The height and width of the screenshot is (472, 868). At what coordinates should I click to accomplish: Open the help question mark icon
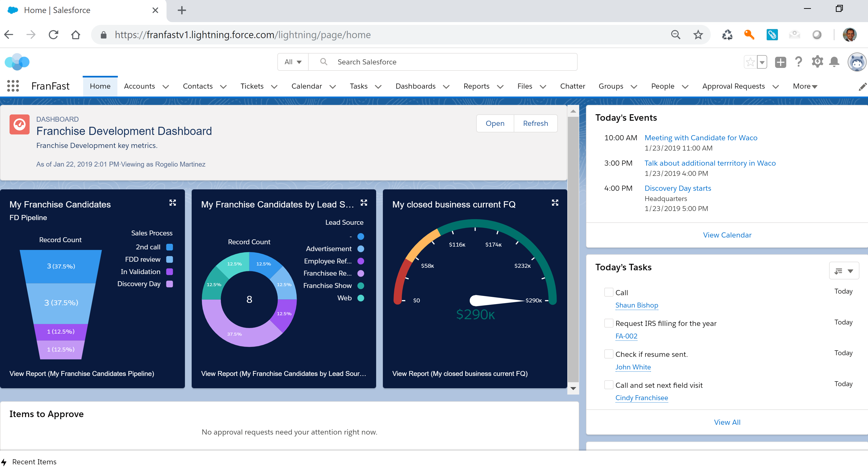[x=798, y=62]
